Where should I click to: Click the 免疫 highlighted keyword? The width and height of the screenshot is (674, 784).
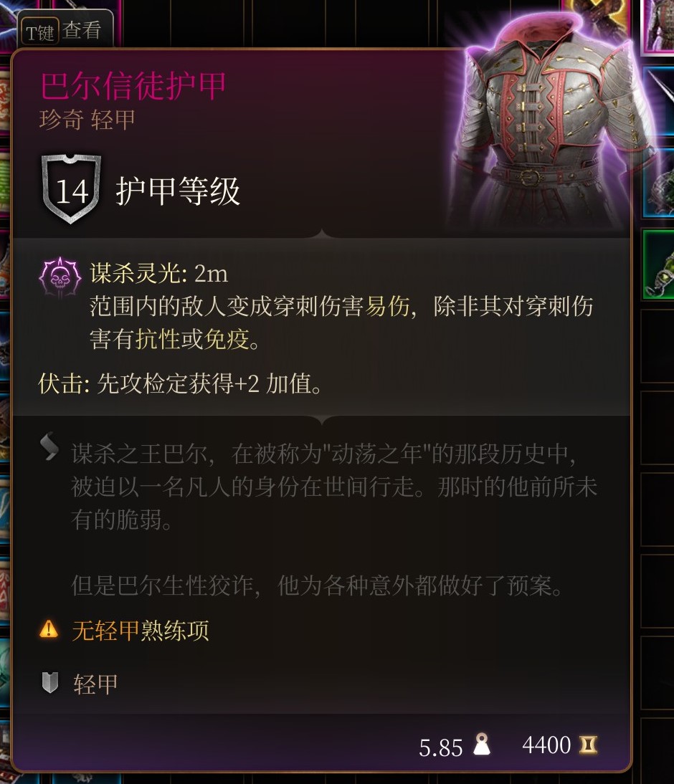pos(227,339)
